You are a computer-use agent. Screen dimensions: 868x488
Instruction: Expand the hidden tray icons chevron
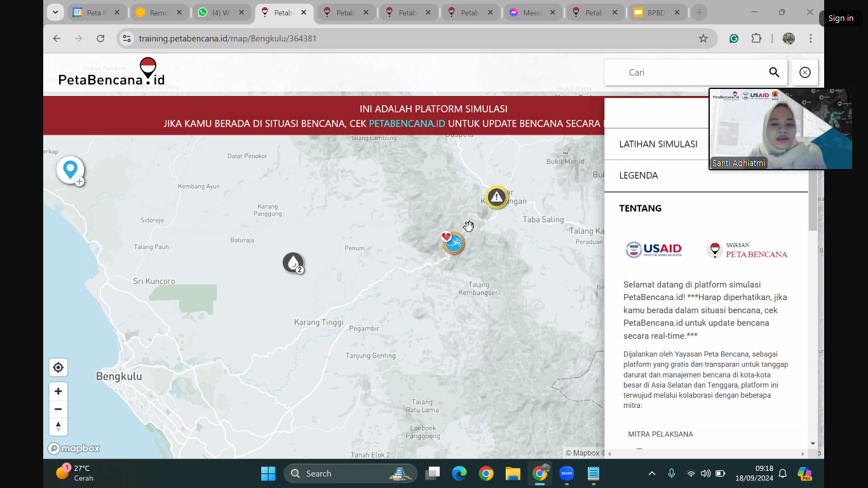click(x=651, y=473)
